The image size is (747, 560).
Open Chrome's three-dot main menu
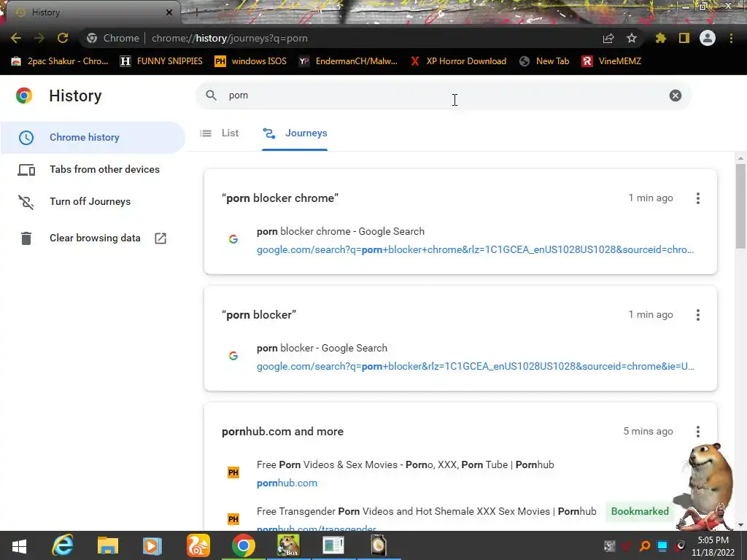tap(731, 38)
